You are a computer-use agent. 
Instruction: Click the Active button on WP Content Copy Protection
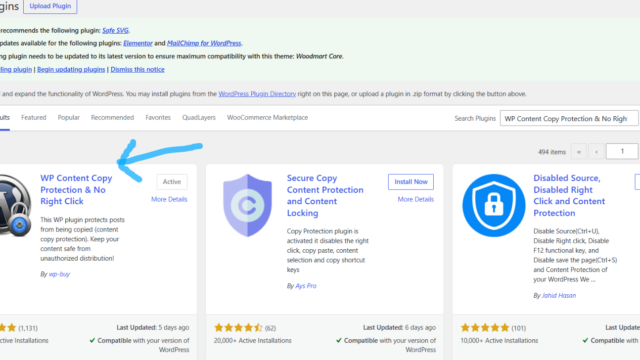(172, 182)
